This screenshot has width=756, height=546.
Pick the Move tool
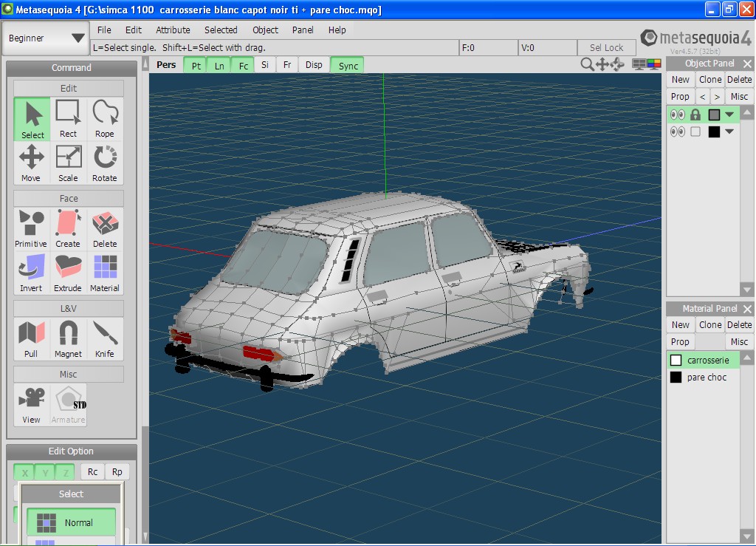pyautogui.click(x=32, y=163)
